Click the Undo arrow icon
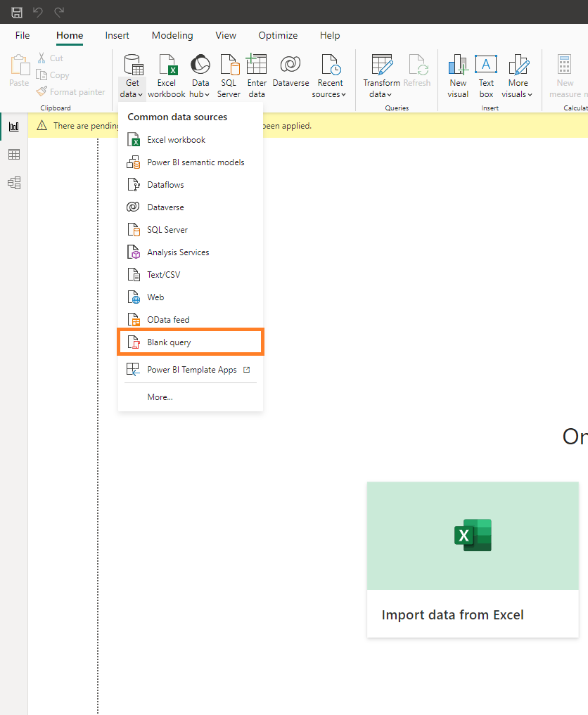This screenshot has width=588, height=715. point(38,13)
